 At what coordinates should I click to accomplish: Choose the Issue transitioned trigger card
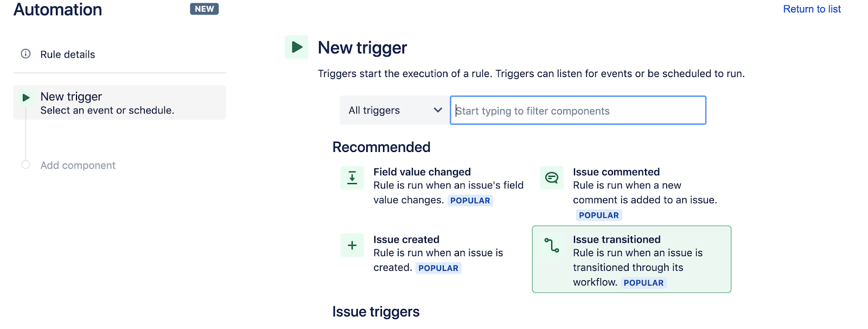tap(631, 260)
